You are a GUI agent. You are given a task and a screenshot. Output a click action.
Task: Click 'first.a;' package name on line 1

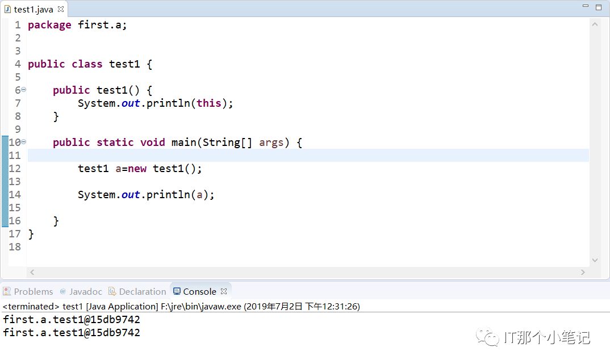click(102, 25)
